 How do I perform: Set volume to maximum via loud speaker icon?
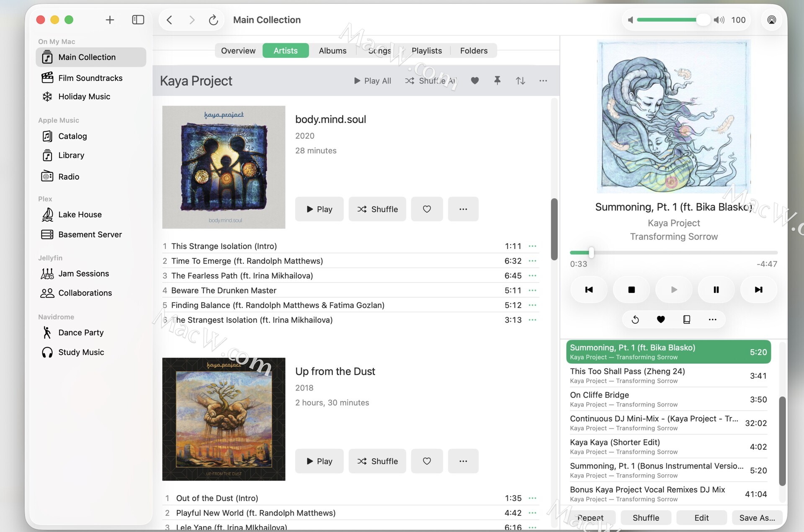(719, 20)
